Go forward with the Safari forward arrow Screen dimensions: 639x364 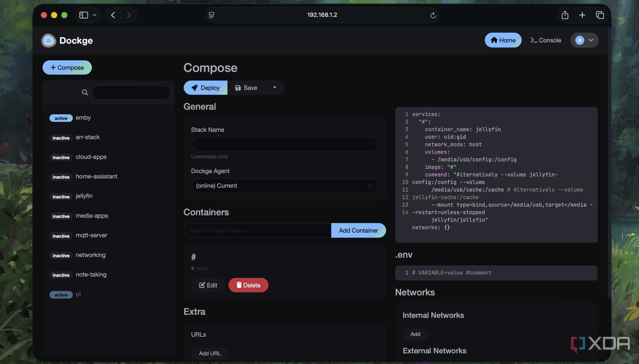tap(129, 15)
